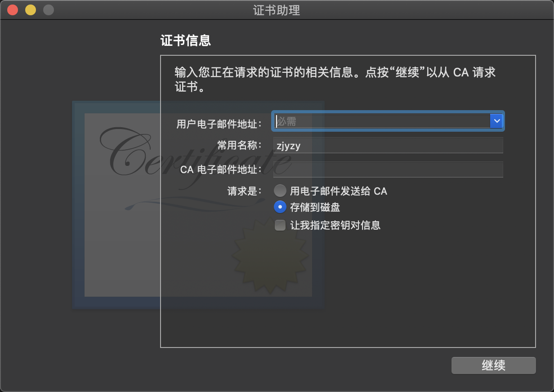
Task: Click the 常用名称 field containing zjyzy
Action: pos(388,145)
